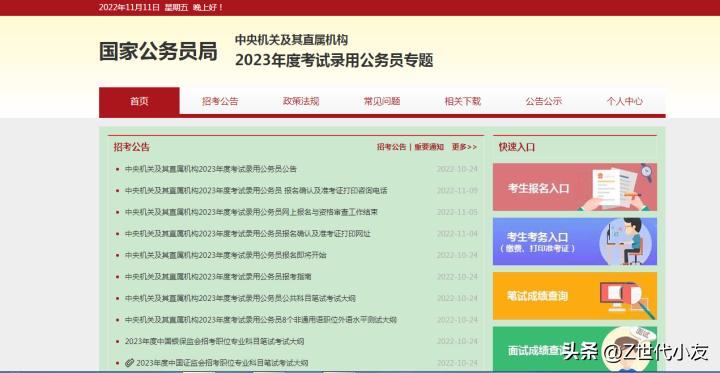Viewport: 720px width, 373px height.
Task: Open the 笔试成绩查询 banner
Action: click(575, 296)
